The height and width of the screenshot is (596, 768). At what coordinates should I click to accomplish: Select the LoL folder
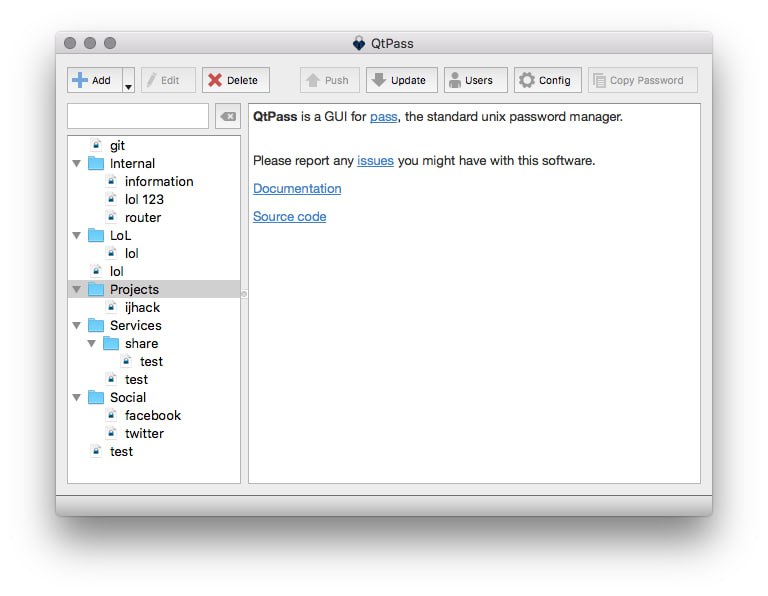point(120,236)
